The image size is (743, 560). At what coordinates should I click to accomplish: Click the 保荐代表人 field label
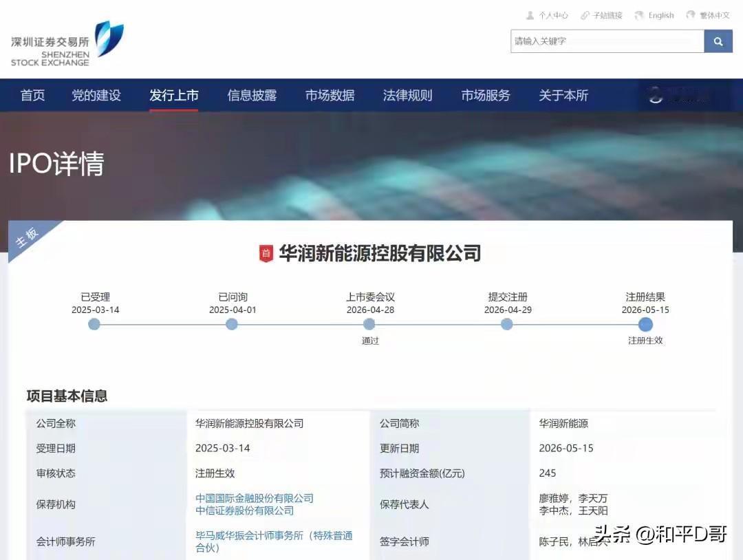(405, 504)
